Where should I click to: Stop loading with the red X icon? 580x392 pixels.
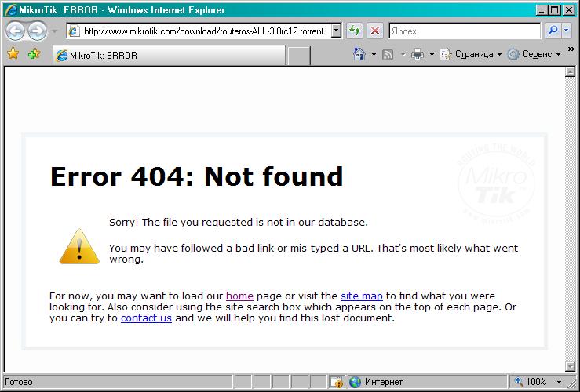pyautogui.click(x=375, y=31)
